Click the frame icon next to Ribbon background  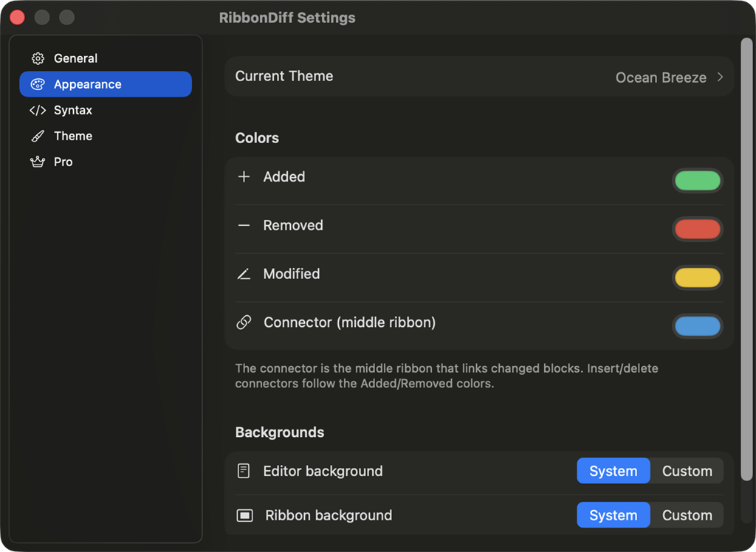pos(244,515)
